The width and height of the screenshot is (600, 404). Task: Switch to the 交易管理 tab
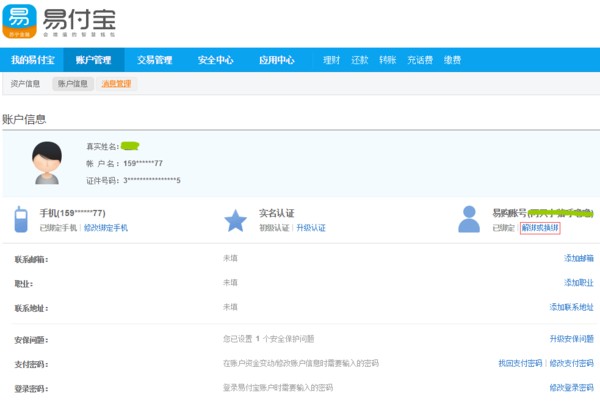(155, 60)
